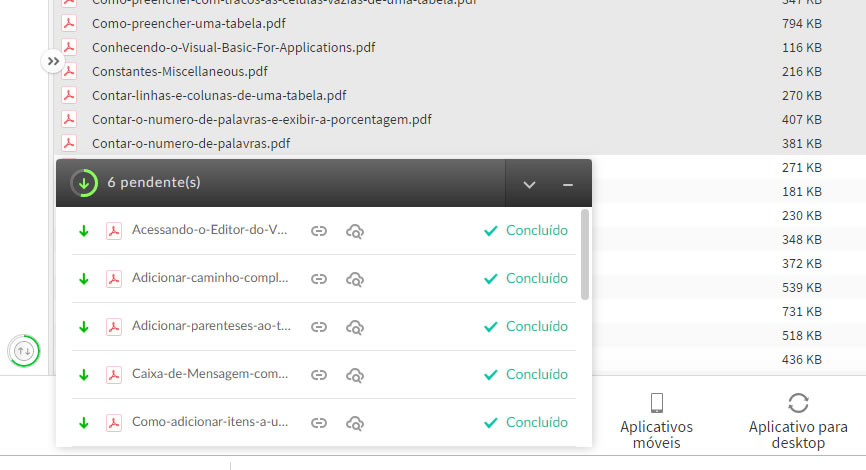Click Concluído status of Acessando-o-Editor-do-V...
Screen dimensions: 866x470
click(526, 230)
